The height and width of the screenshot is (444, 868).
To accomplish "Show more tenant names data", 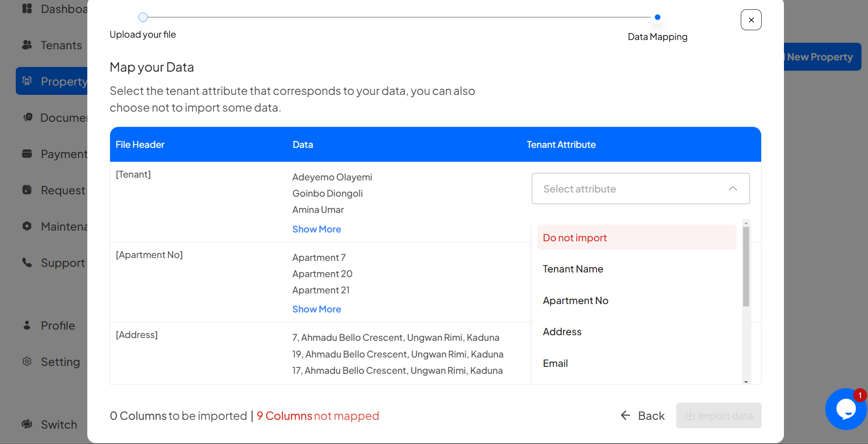I will (x=316, y=229).
